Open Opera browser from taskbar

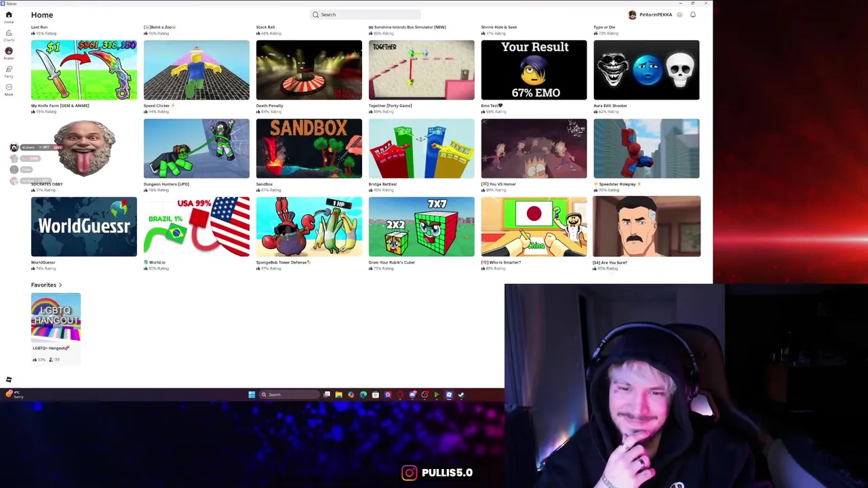tap(400, 394)
